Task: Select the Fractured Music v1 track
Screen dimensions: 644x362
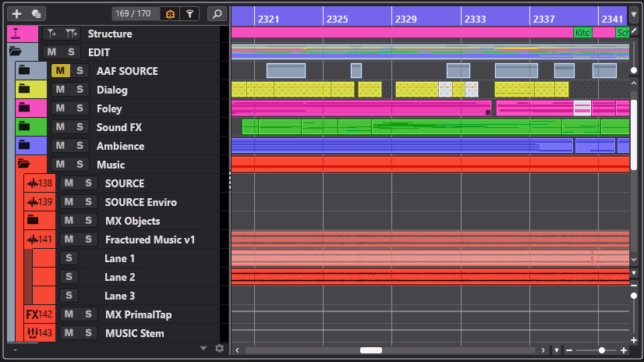Action: coord(150,240)
